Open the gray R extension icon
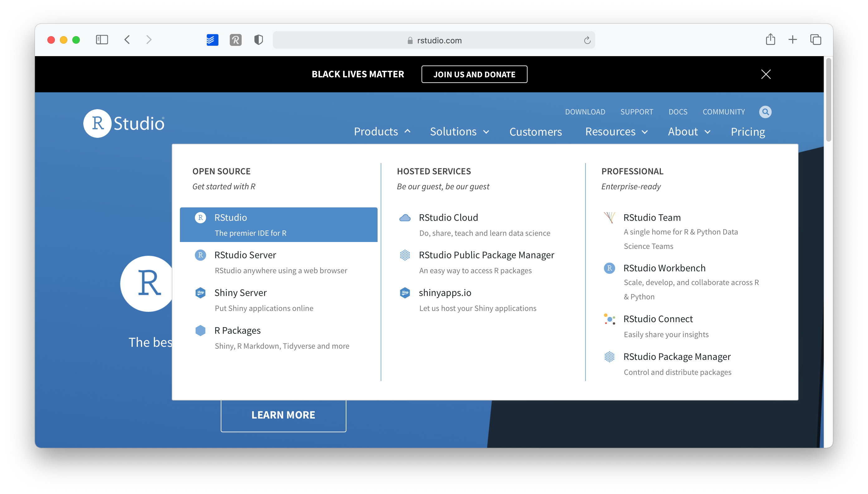Image resolution: width=868 pixels, height=494 pixels. 235,40
